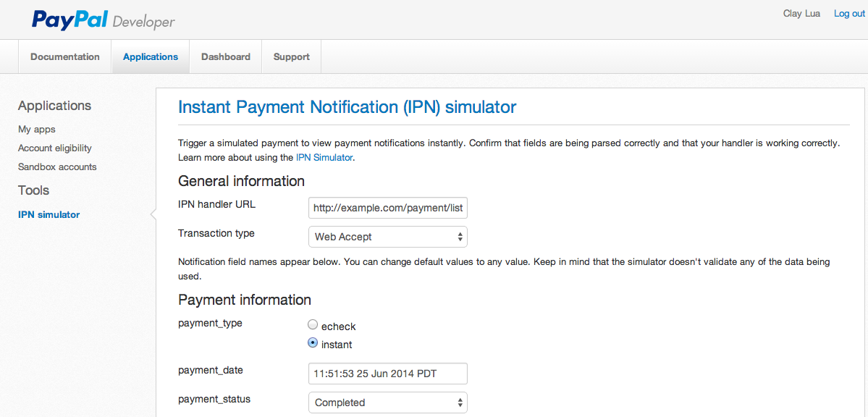Click the IPN handler URL label
Viewport: 868px width, 417px height.
coord(217,203)
